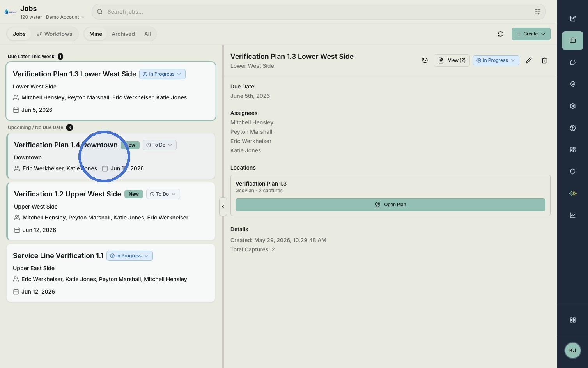Switch the filter to All jobs
The height and width of the screenshot is (368, 588).
pos(147,34)
